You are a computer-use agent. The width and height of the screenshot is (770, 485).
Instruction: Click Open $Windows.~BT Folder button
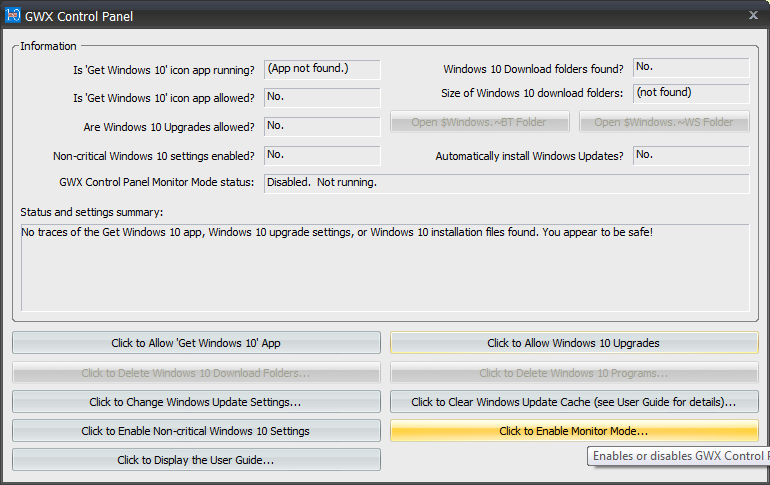[480, 122]
